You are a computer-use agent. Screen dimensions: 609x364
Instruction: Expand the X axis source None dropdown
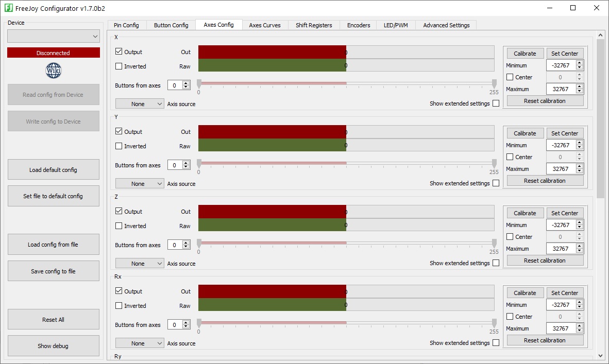[x=140, y=104]
